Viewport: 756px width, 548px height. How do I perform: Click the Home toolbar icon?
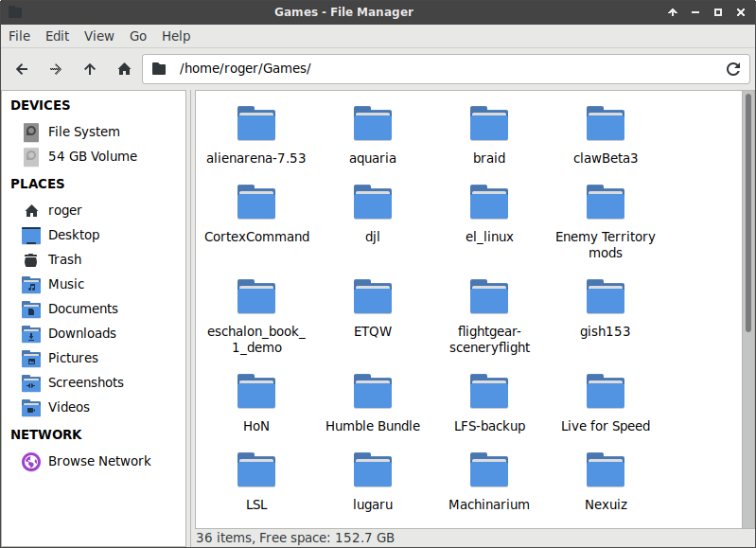coord(124,69)
